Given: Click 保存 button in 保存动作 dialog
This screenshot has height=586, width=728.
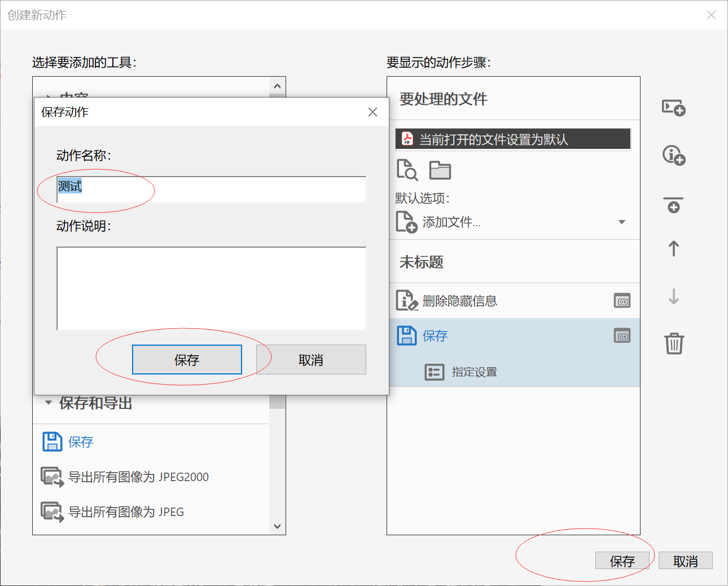Looking at the screenshot, I should point(187,359).
